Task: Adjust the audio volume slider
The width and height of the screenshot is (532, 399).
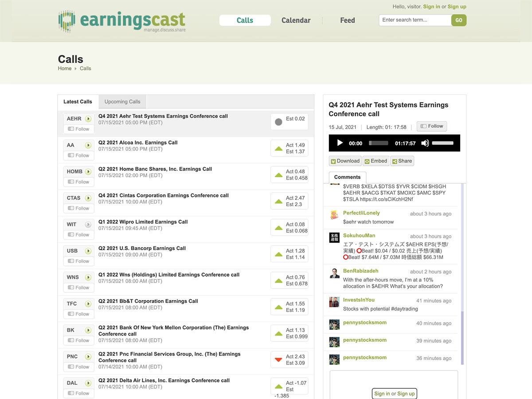Action: [443, 143]
